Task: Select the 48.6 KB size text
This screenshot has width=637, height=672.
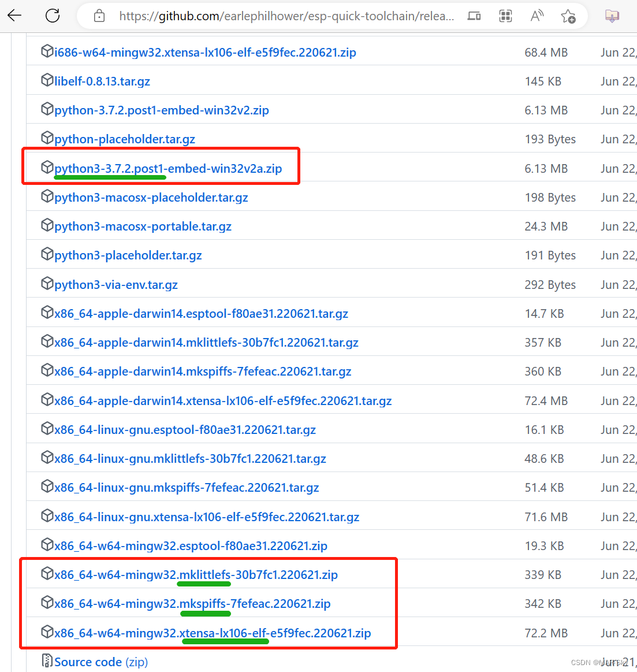Action: (x=544, y=459)
